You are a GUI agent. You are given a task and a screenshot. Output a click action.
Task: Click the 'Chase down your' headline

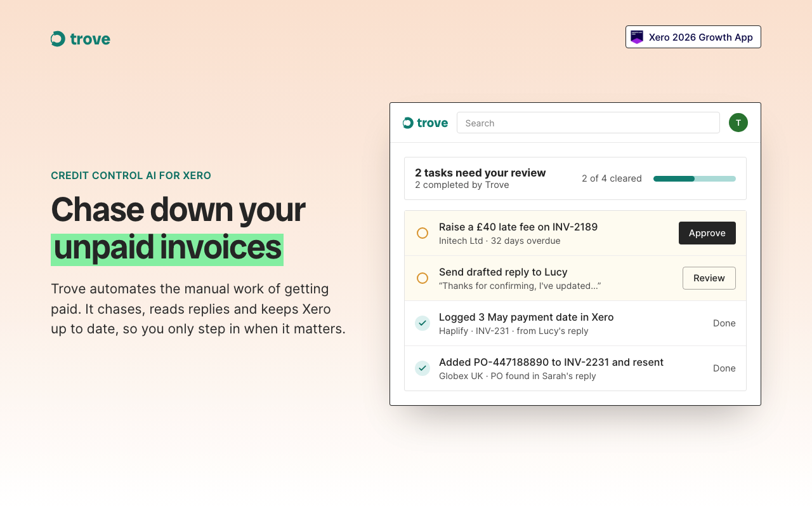(x=178, y=210)
